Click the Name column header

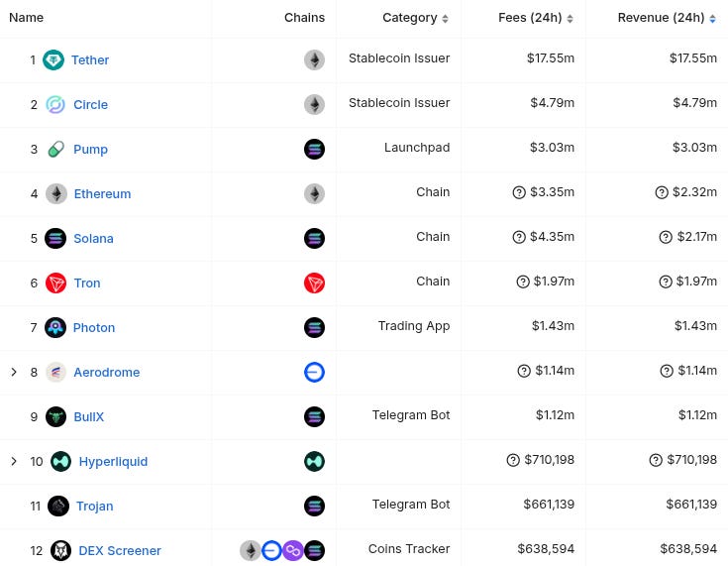pyautogui.click(x=27, y=18)
